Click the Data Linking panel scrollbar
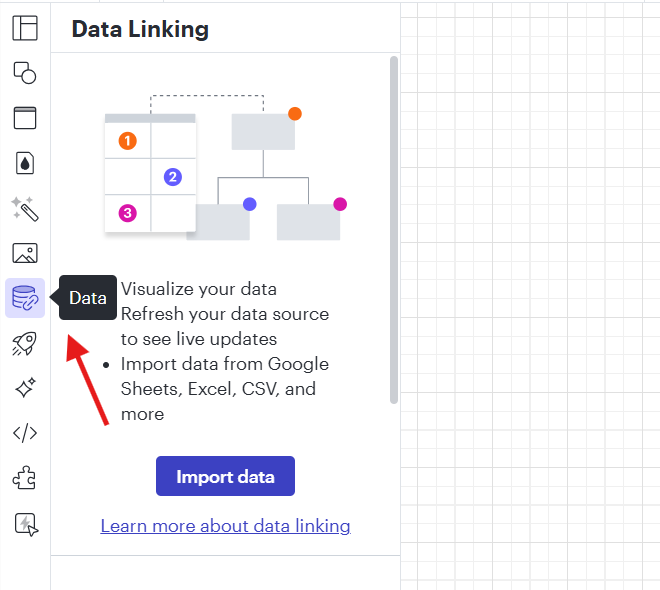660x590 pixels. tap(394, 230)
